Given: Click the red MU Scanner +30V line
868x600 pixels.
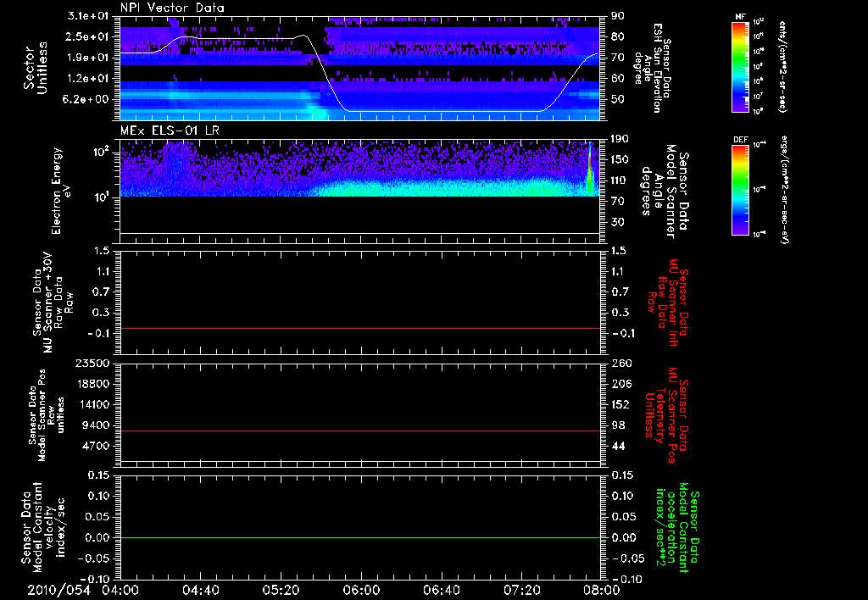Looking at the screenshot, I should (359, 328).
